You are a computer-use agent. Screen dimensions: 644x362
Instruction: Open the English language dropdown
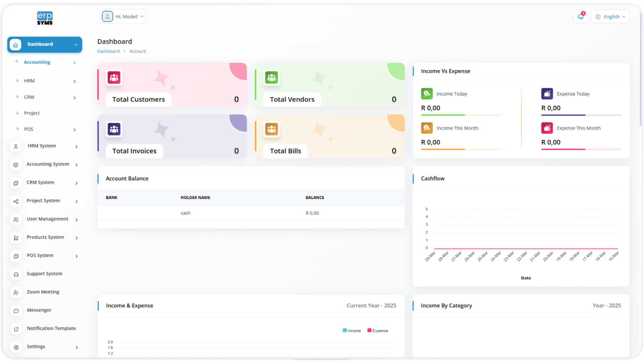click(610, 17)
